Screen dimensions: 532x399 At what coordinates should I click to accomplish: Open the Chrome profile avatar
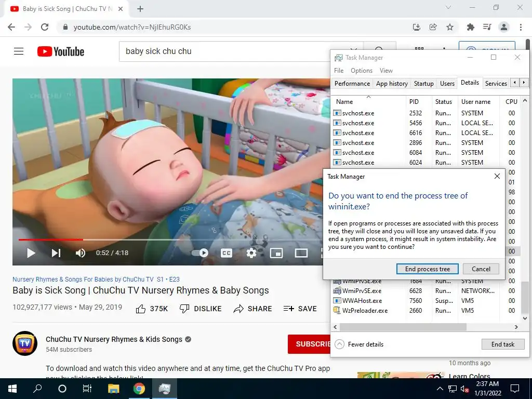click(504, 27)
